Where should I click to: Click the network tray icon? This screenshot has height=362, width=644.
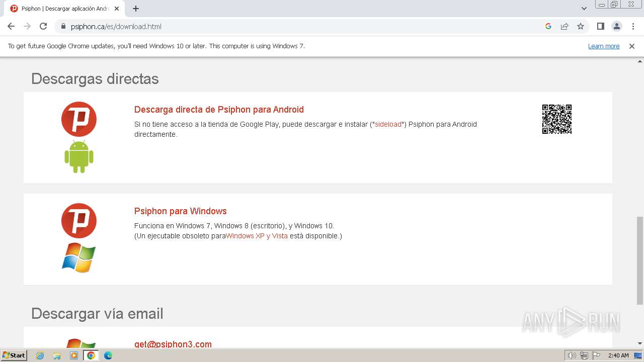(584, 355)
